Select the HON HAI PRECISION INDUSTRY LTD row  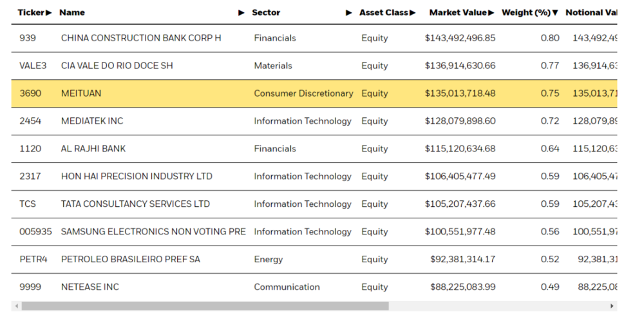coord(314,177)
